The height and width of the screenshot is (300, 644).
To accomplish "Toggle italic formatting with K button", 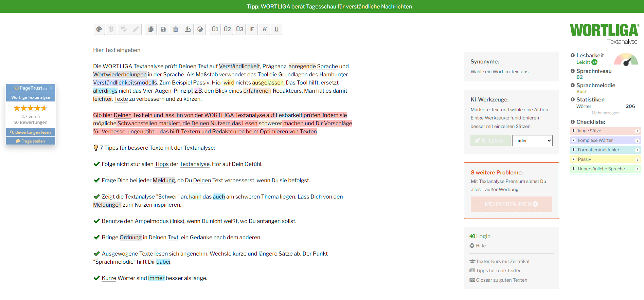I will point(264,29).
